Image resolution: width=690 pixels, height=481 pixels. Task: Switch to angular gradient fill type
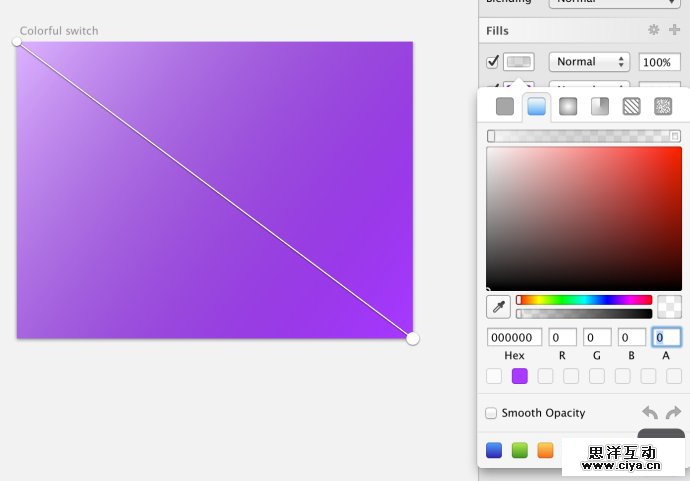[x=600, y=107]
